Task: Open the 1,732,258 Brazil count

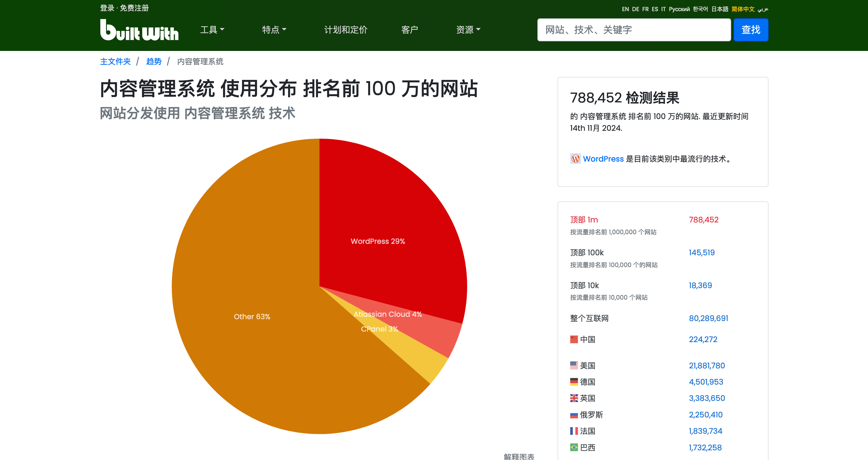Action: coord(705,448)
